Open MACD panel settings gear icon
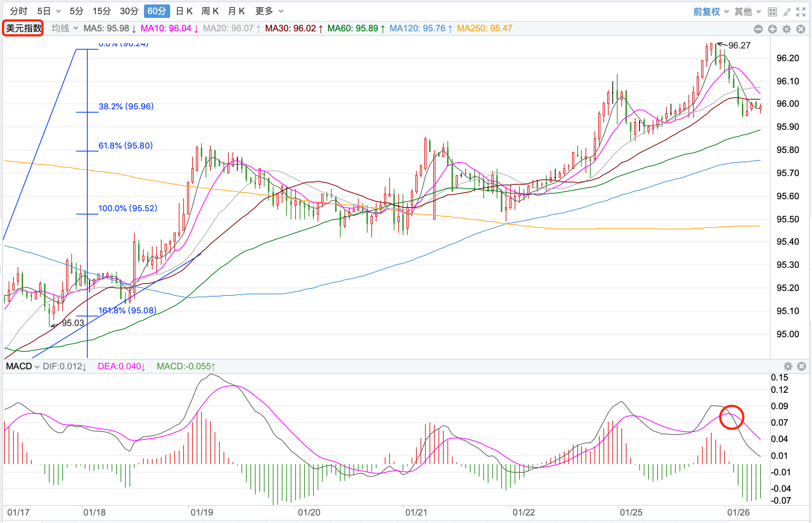The height and width of the screenshot is (523, 812). point(788,366)
